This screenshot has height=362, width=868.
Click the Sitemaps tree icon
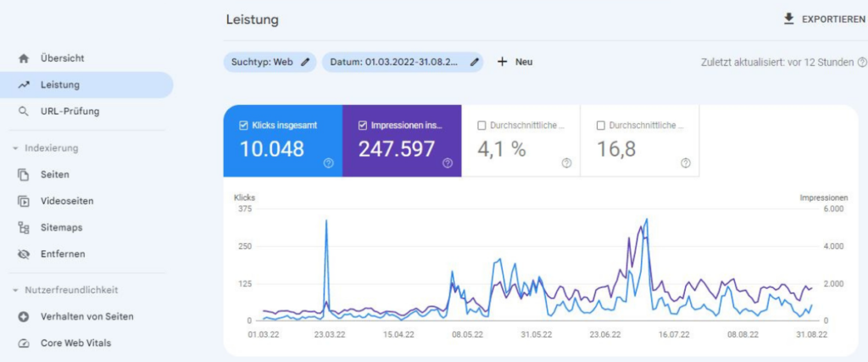pyautogui.click(x=23, y=227)
